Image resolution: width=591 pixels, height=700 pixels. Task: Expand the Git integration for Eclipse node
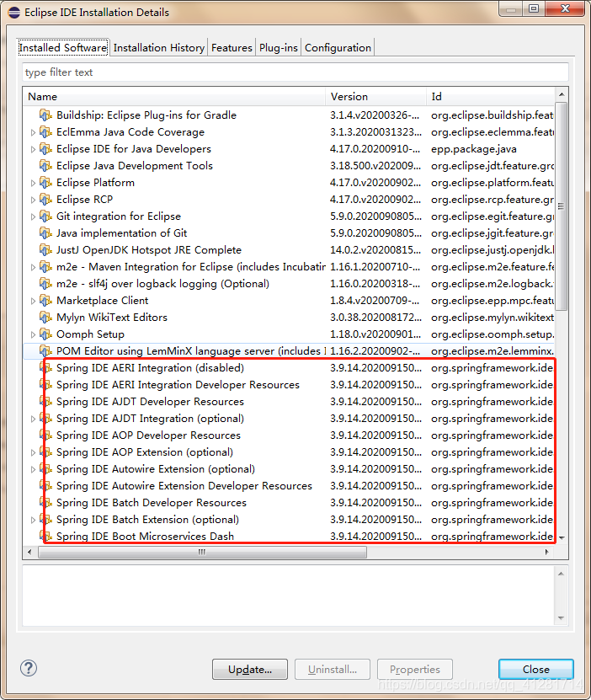click(x=33, y=216)
